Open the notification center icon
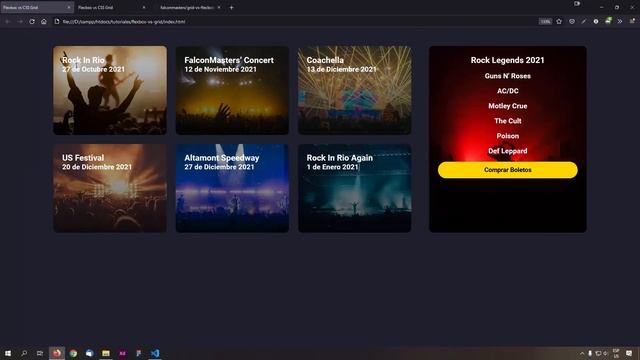This screenshot has width=640, height=360. (629, 353)
